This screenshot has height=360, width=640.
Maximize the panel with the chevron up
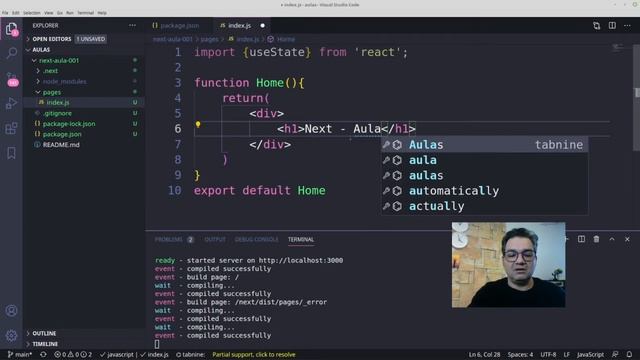point(612,239)
